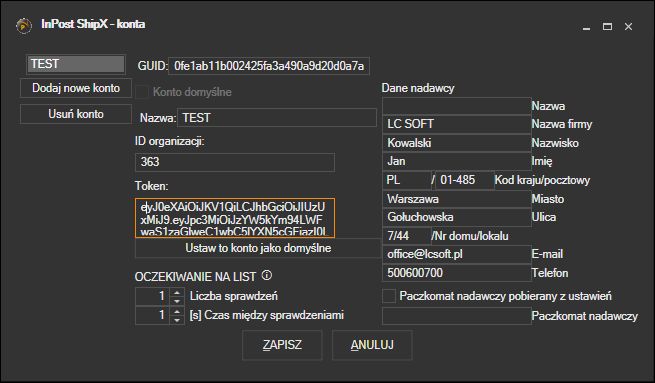Toggle Paczkomat nadawczy pobierany z ustawień checkbox
This screenshot has height=383, width=655.
(x=389, y=296)
